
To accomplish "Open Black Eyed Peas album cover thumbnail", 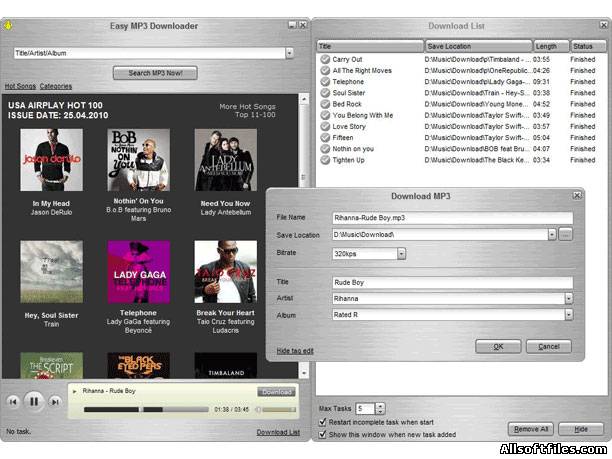I will pos(139,366).
